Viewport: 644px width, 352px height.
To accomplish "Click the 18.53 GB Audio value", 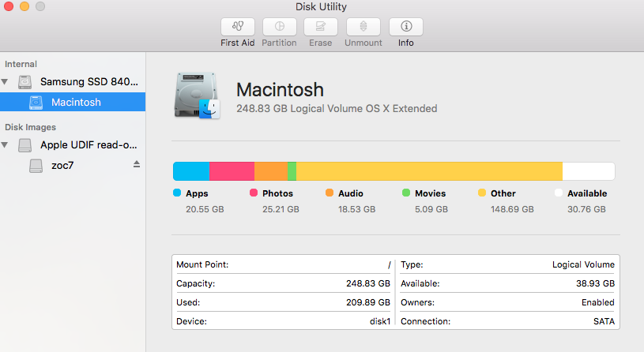I will click(x=357, y=209).
